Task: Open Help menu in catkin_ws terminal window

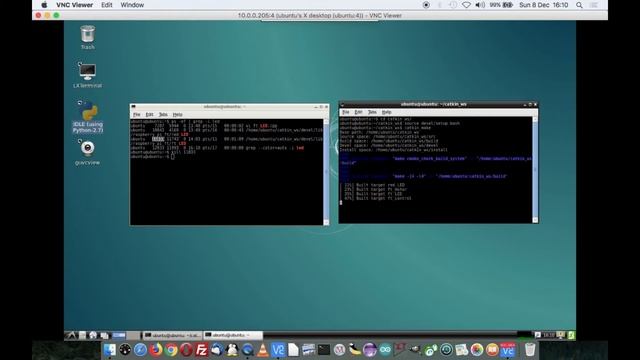Action: 386,112
